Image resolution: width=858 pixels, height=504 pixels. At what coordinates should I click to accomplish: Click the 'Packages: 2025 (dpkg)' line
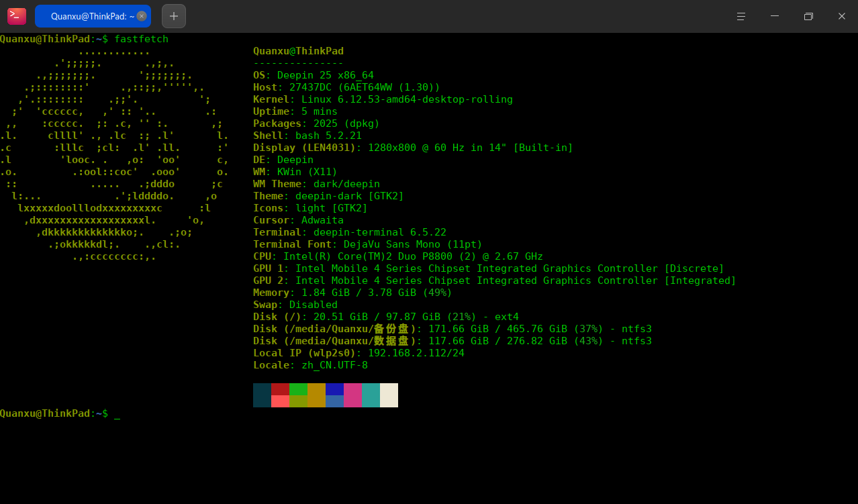click(316, 123)
